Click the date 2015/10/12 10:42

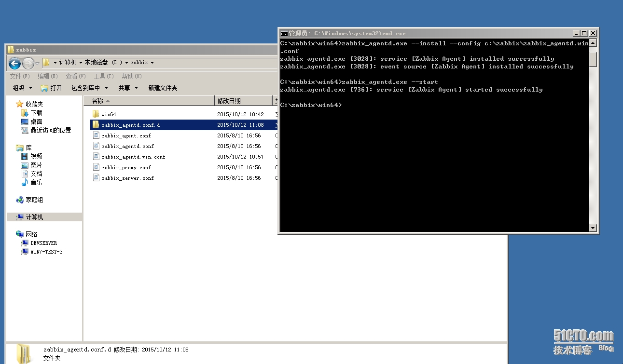coord(240,114)
